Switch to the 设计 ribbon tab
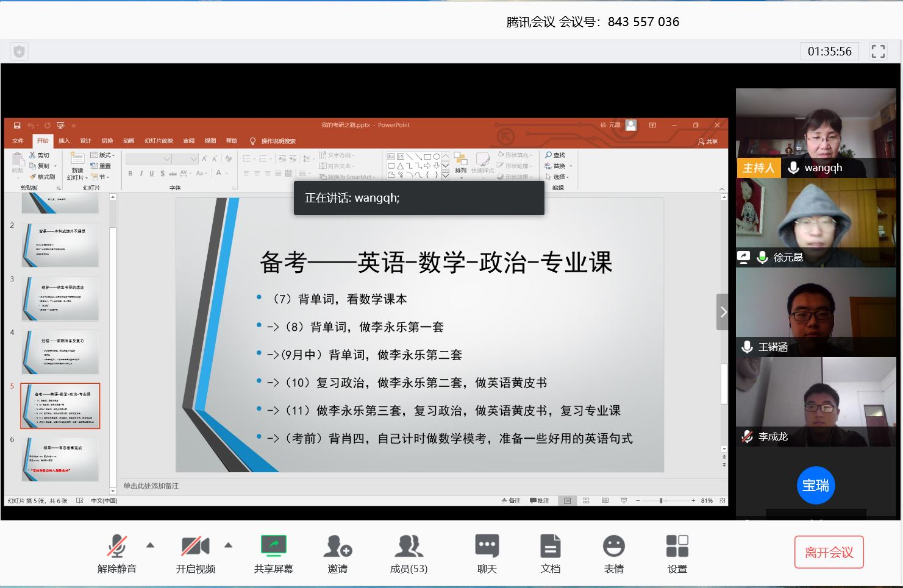903x588 pixels. 85,141
